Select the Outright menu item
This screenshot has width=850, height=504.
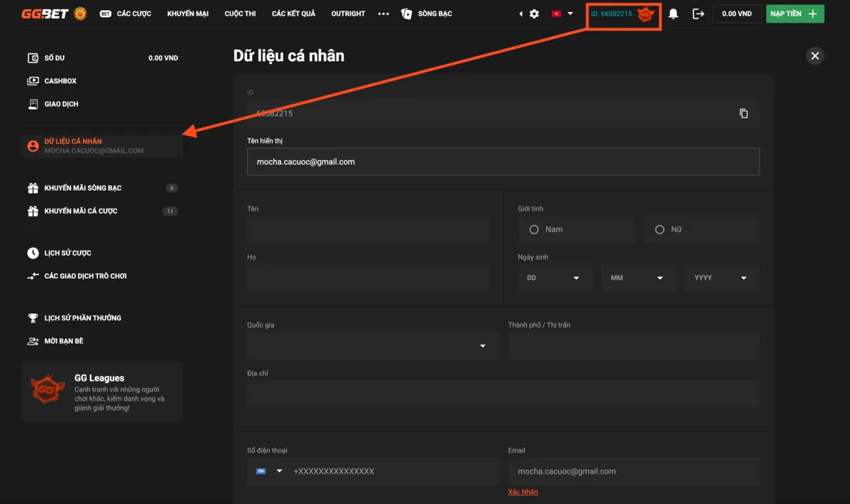point(348,13)
